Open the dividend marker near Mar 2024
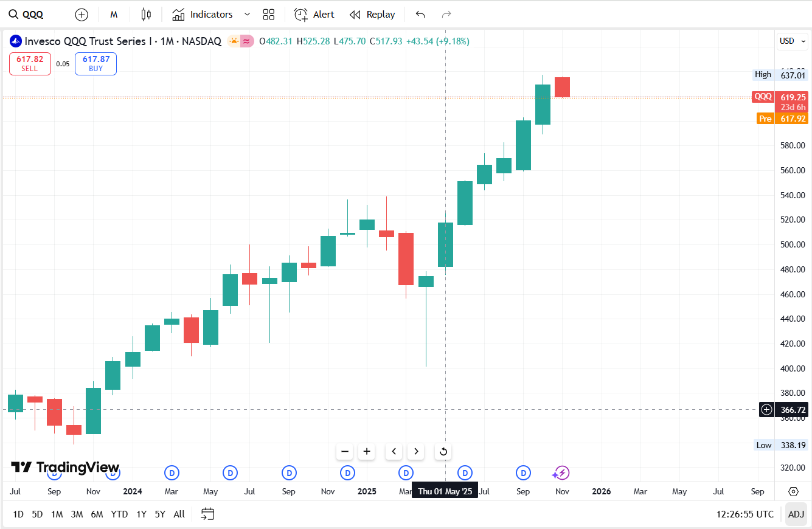 (172, 472)
